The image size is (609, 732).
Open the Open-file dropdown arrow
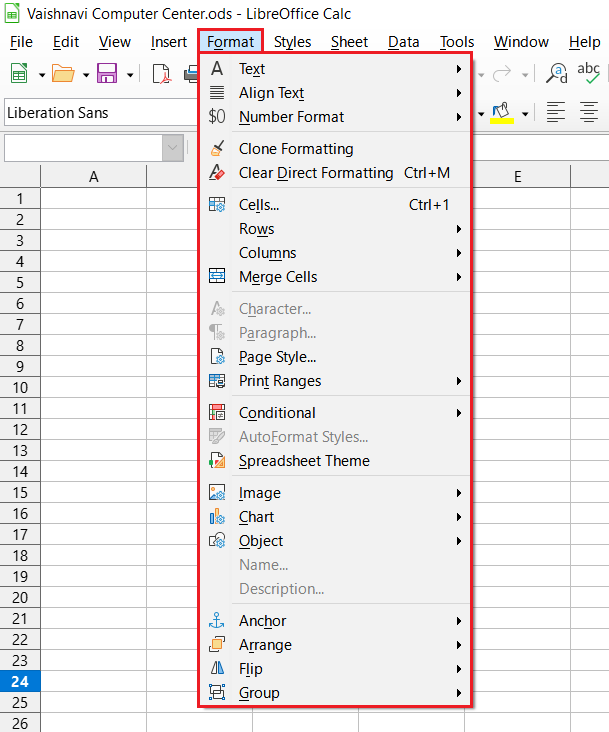86,75
